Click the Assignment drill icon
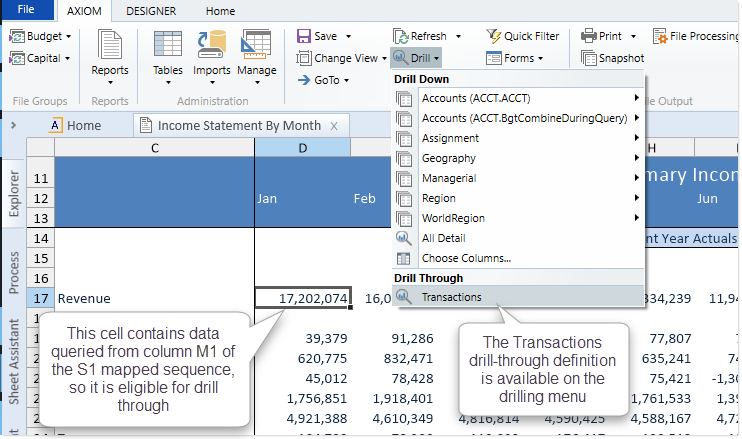 click(404, 139)
